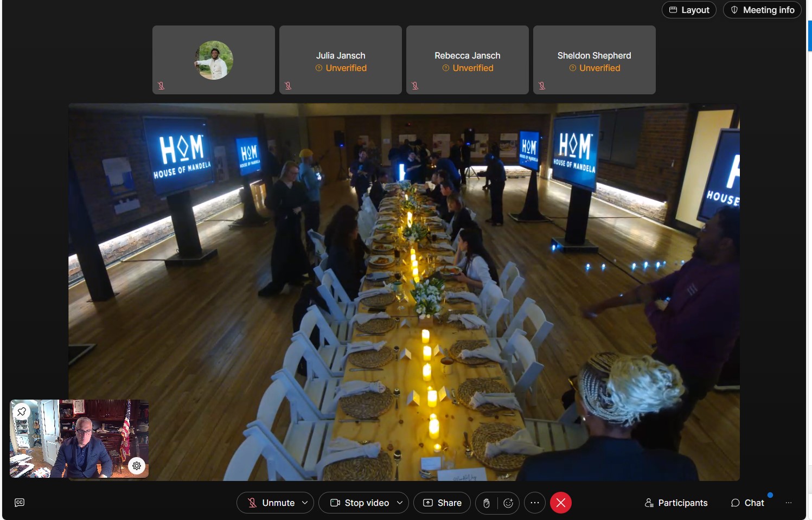Image resolution: width=812 pixels, height=520 pixels.
Task: Open more options ellipsis in control bar
Action: click(x=534, y=503)
